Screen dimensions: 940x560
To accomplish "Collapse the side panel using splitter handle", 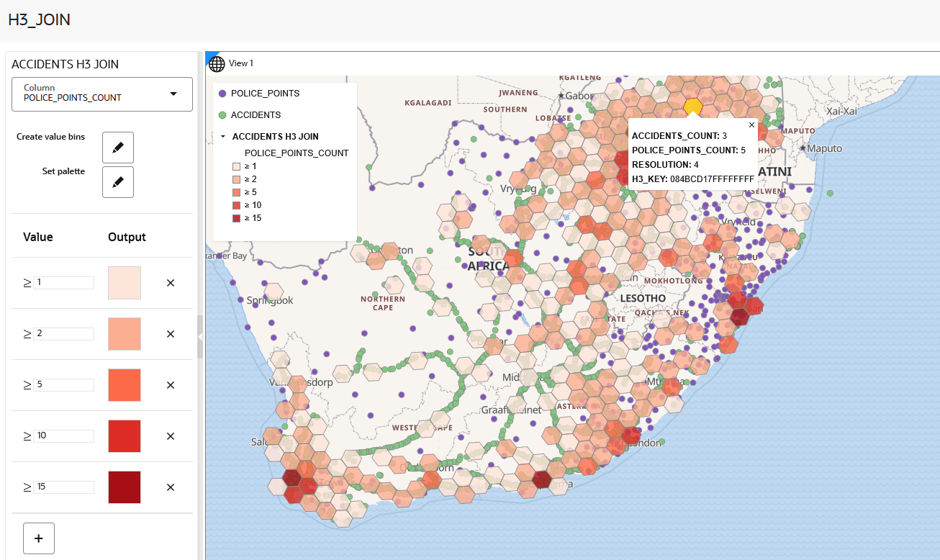I will [x=200, y=337].
